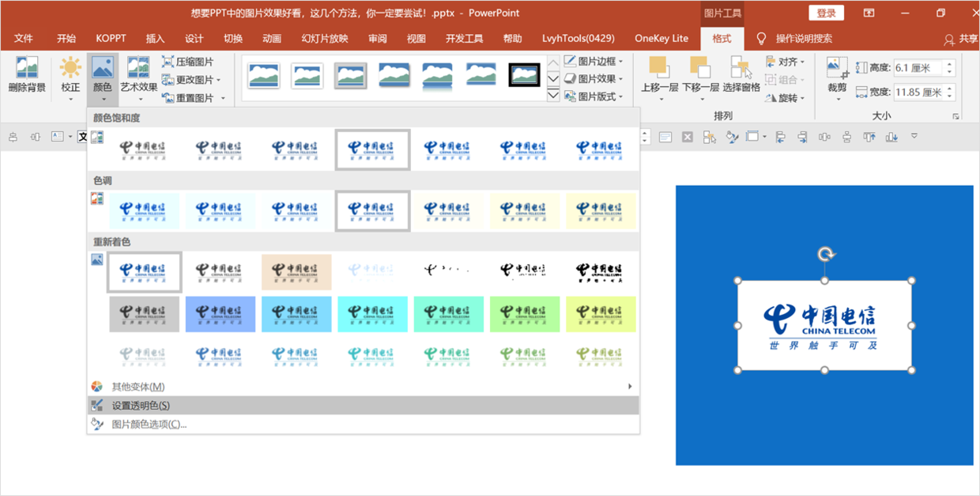The width and height of the screenshot is (980, 496).
Task: Click the 裁剪 (Crop) icon
Action: pos(836,68)
